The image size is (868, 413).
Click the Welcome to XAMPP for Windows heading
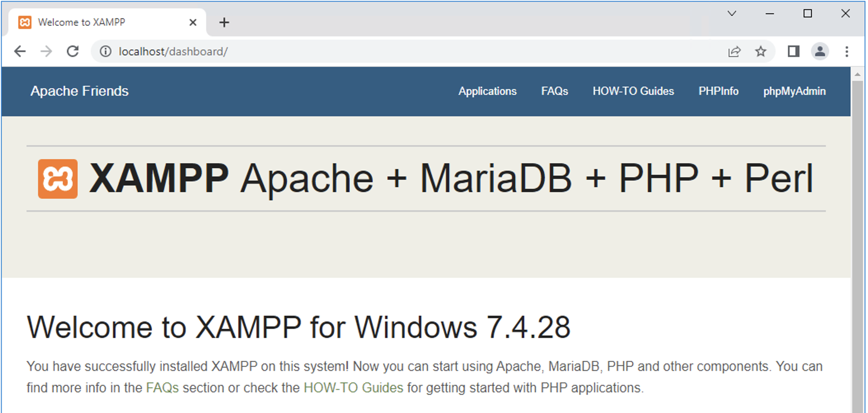click(x=298, y=328)
